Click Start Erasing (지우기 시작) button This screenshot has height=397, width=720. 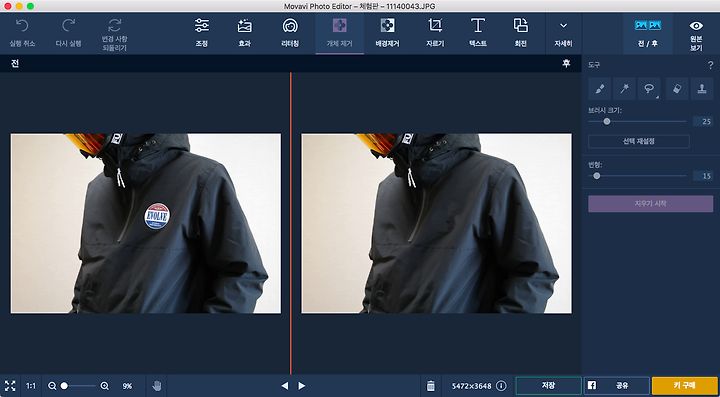point(651,204)
